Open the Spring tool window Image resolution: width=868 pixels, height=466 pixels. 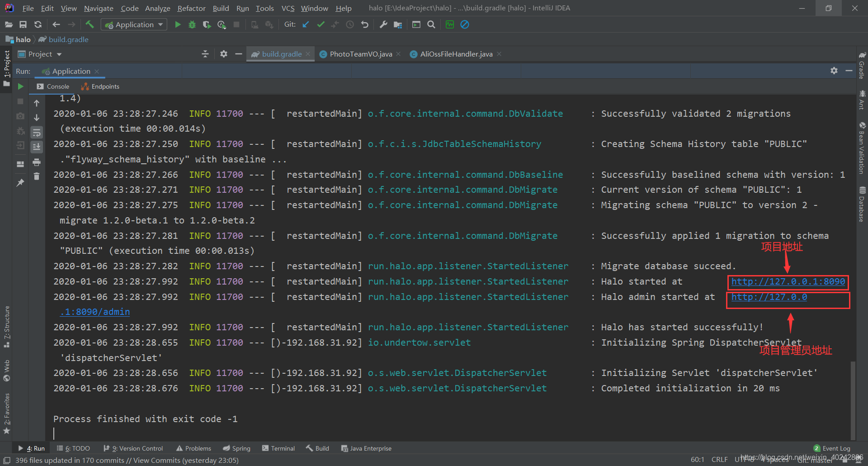[x=236, y=448]
